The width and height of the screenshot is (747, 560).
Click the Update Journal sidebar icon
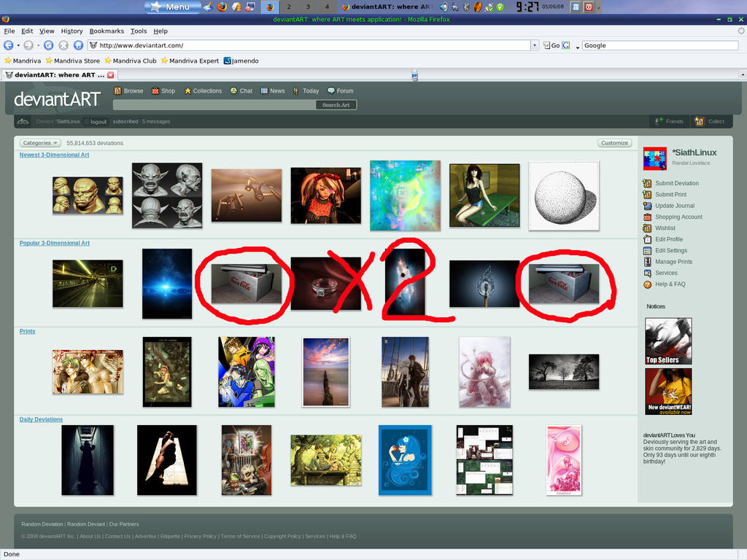(x=647, y=206)
